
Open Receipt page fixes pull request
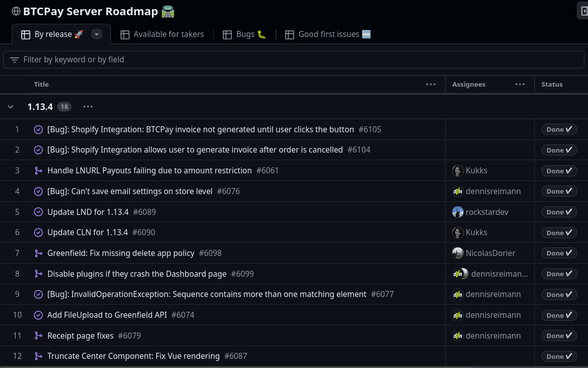80,336
